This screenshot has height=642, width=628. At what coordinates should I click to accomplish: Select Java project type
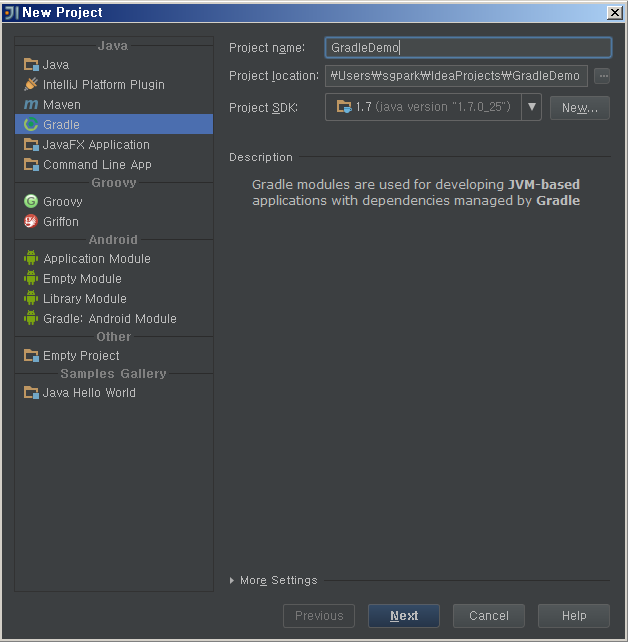114,65
